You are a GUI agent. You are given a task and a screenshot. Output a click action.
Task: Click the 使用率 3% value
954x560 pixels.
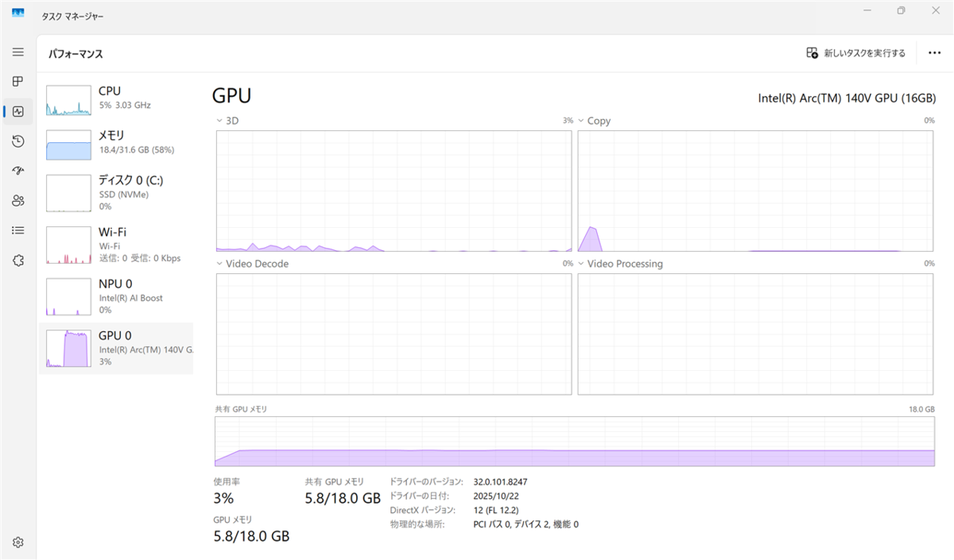pos(223,499)
